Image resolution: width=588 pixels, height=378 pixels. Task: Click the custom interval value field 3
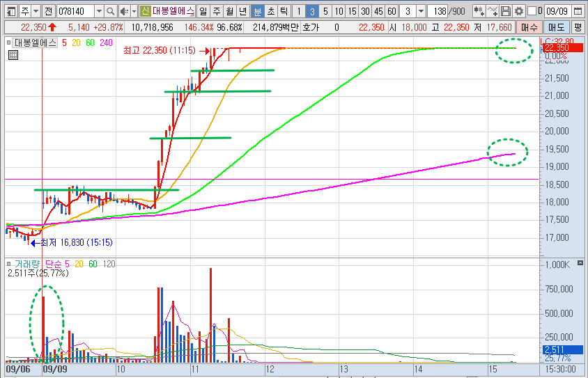point(408,12)
